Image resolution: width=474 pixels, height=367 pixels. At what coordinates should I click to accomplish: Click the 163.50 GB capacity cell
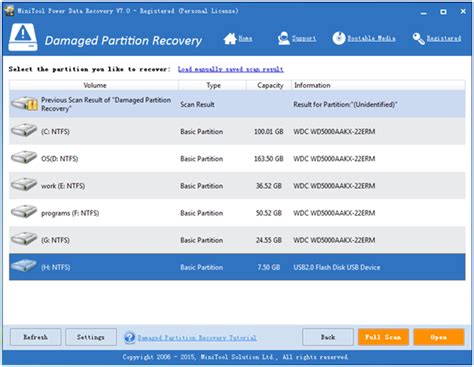point(268,159)
